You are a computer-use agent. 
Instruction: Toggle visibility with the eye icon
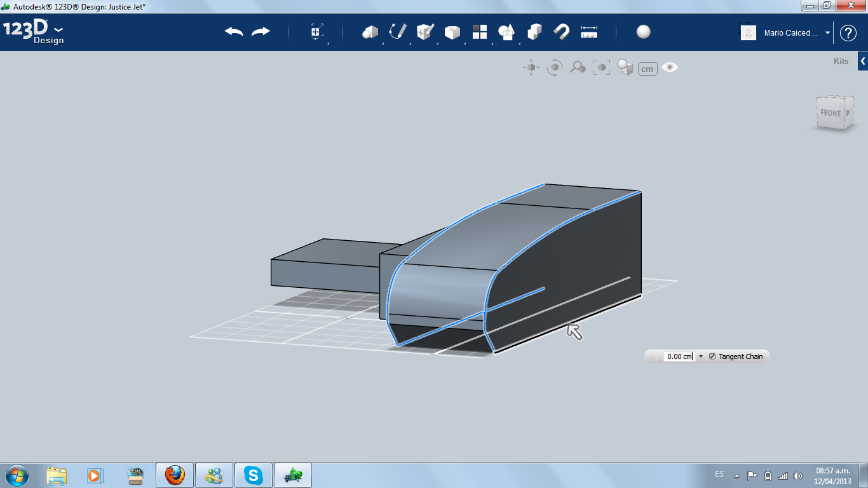[670, 67]
